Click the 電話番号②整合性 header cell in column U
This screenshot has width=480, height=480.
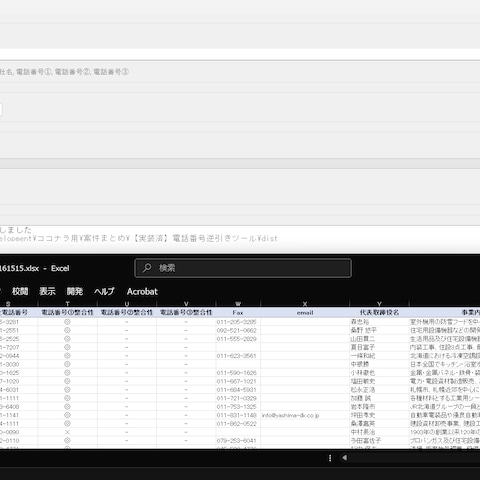point(127,312)
